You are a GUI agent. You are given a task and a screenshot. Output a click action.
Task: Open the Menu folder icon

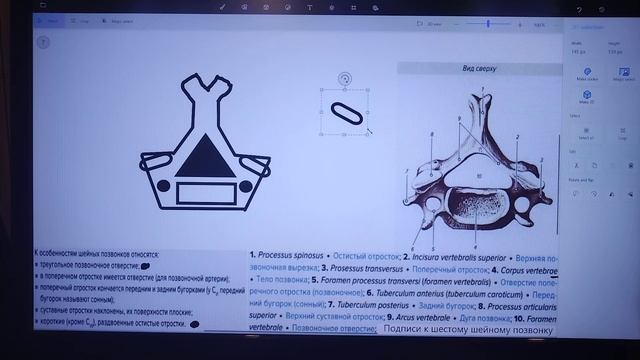43,5
